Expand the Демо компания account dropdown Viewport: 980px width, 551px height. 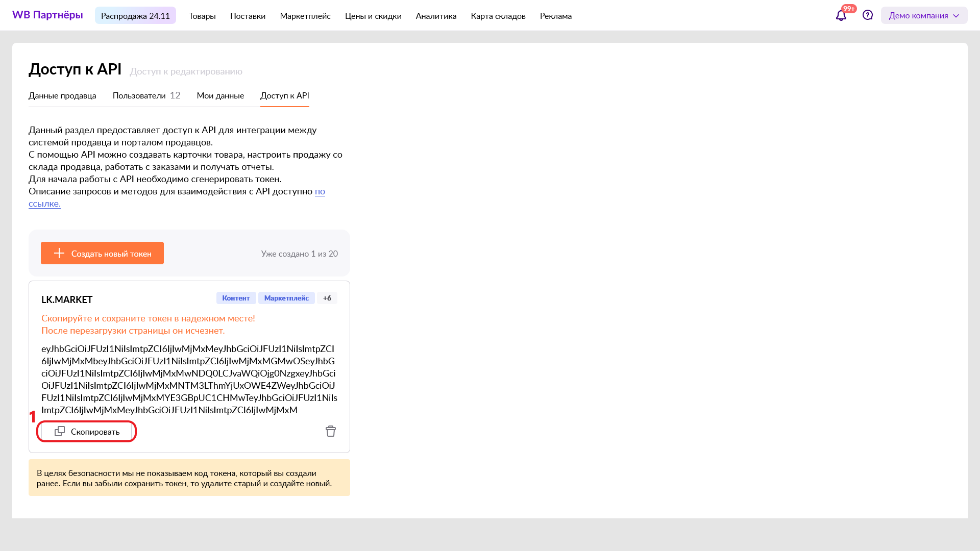(924, 15)
